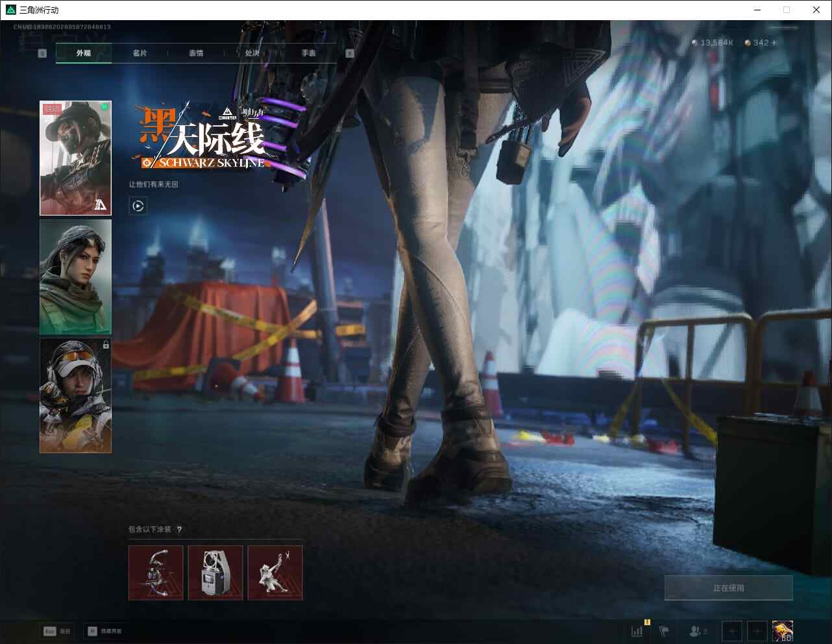Play the Schwarz Skyline skin preview video
This screenshot has width=832, height=644.
138,206
